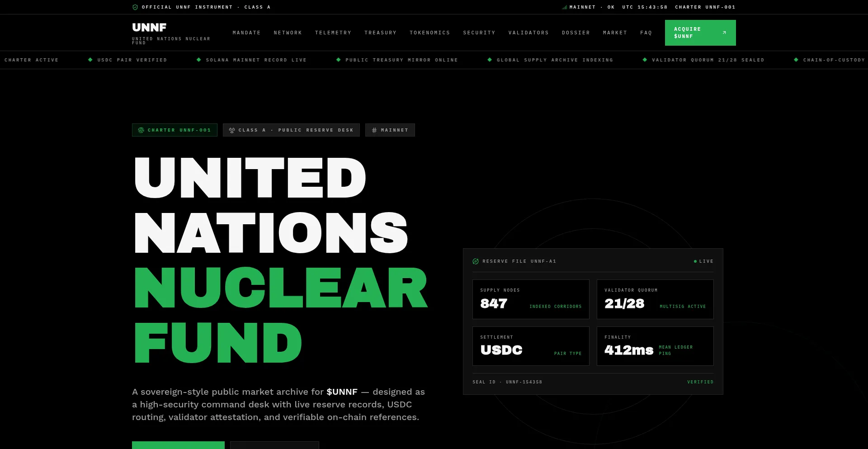Click the shield icon beside Official UNNF Instrument

[x=135, y=7]
